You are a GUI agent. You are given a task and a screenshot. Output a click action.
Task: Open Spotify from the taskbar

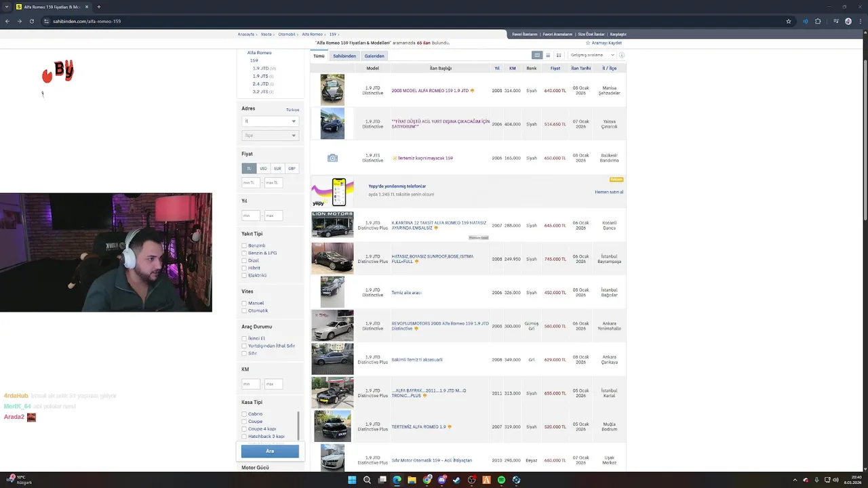[501, 480]
